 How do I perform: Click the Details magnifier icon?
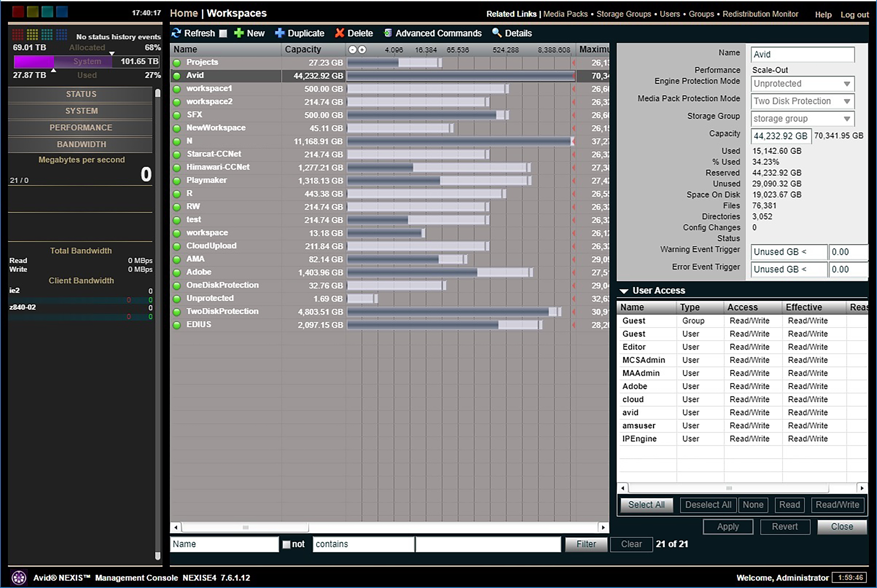pos(497,33)
